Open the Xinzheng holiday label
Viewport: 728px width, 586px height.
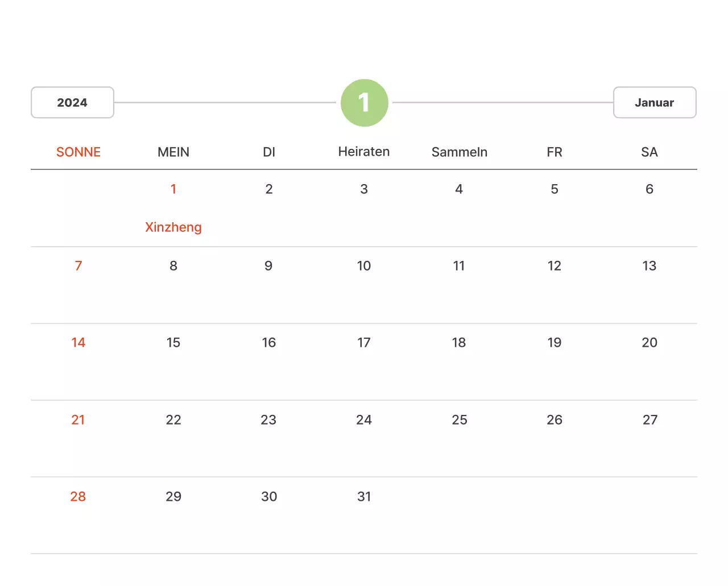(173, 227)
